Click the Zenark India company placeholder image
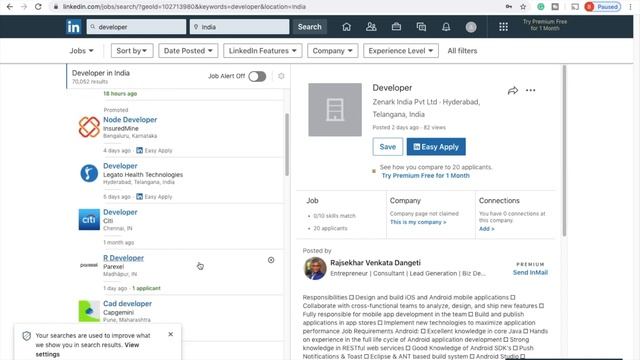The image size is (640, 360). pyautogui.click(x=335, y=109)
